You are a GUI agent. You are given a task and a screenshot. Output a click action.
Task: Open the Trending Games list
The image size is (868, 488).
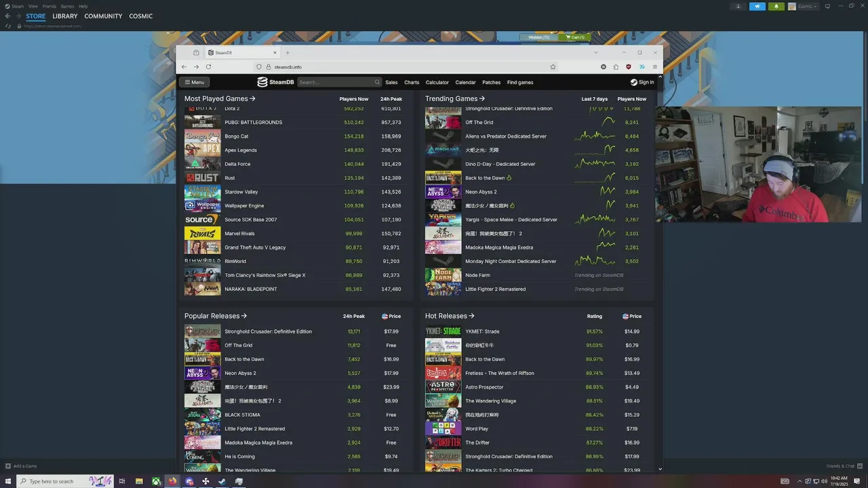pos(455,99)
